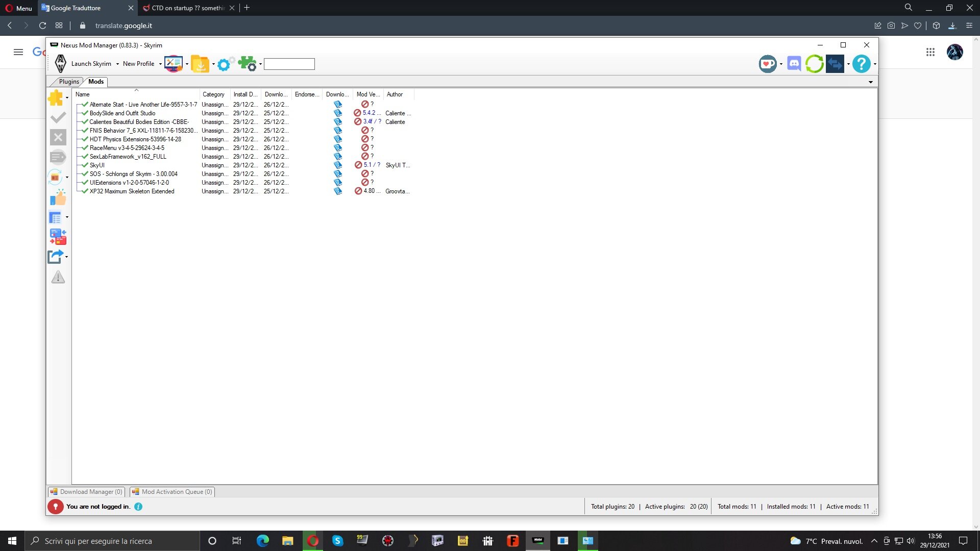
Task: Click the blue list categories icon
Action: pos(55,217)
